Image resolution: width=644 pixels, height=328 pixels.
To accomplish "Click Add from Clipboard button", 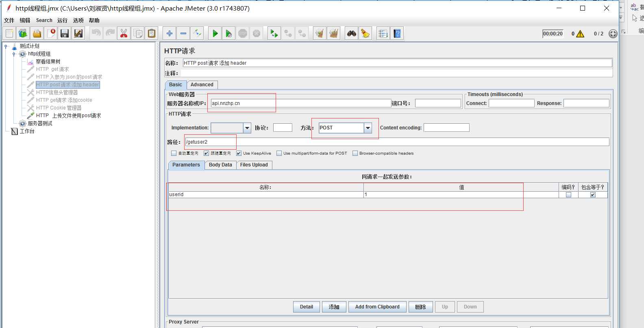I will [377, 307].
